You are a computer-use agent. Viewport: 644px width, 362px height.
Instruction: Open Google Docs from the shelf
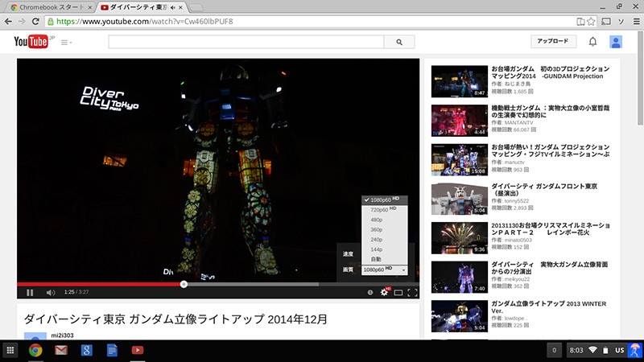tap(112, 350)
